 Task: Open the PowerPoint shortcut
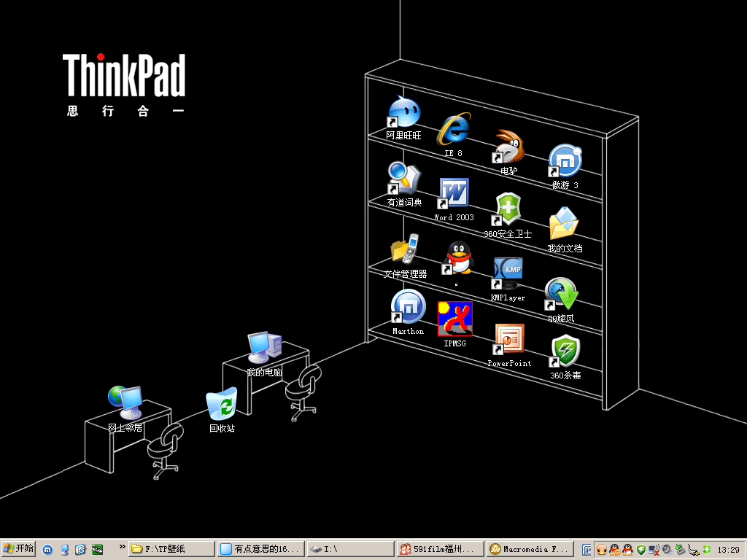click(509, 345)
